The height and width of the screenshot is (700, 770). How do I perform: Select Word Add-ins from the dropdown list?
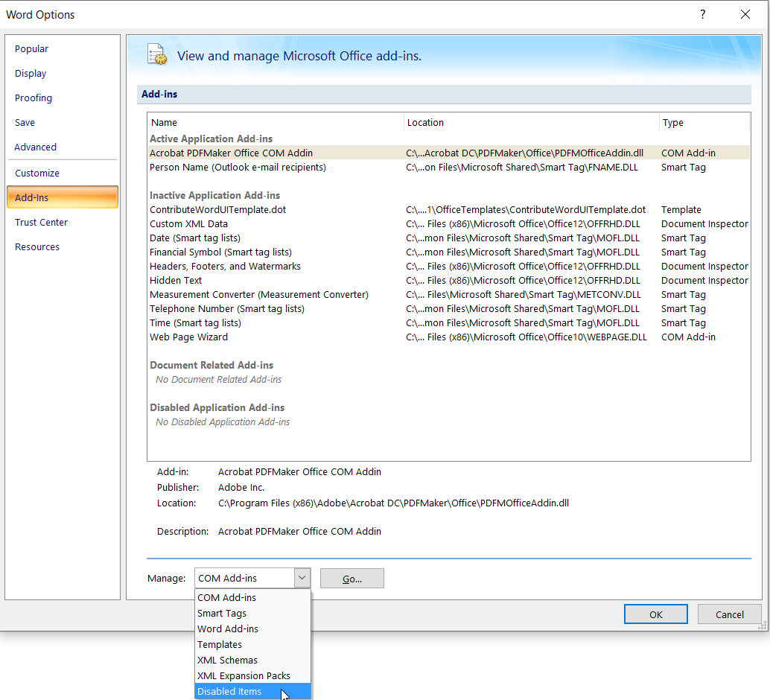[228, 629]
